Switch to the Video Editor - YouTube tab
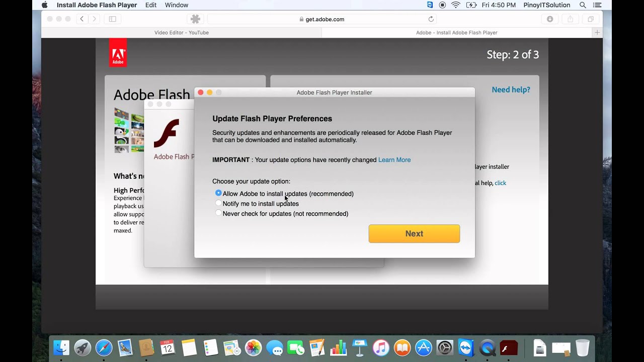 (x=182, y=33)
